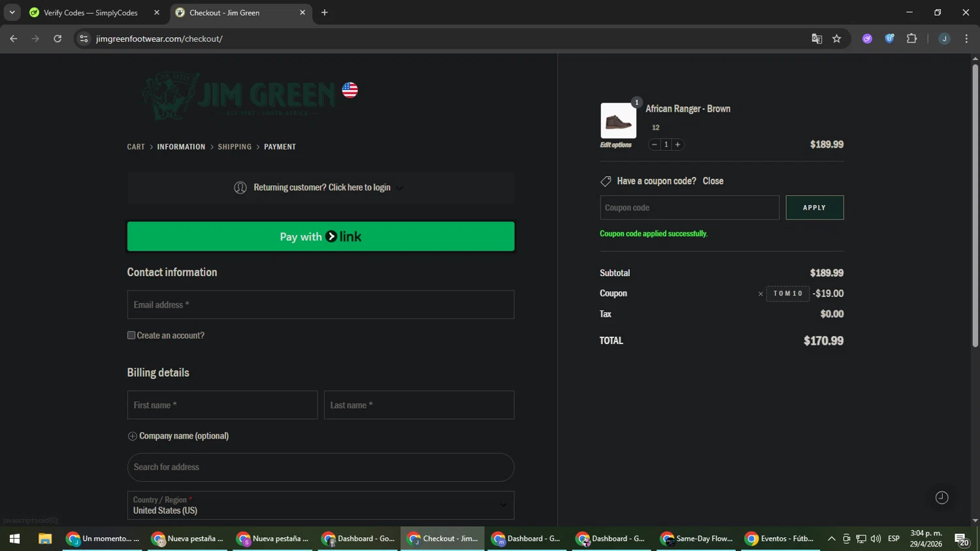
Task: Reload the checkout page
Action: pos(57,39)
